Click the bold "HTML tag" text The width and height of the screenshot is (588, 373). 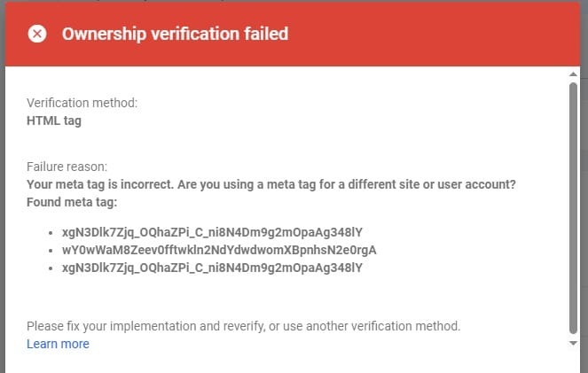[54, 120]
